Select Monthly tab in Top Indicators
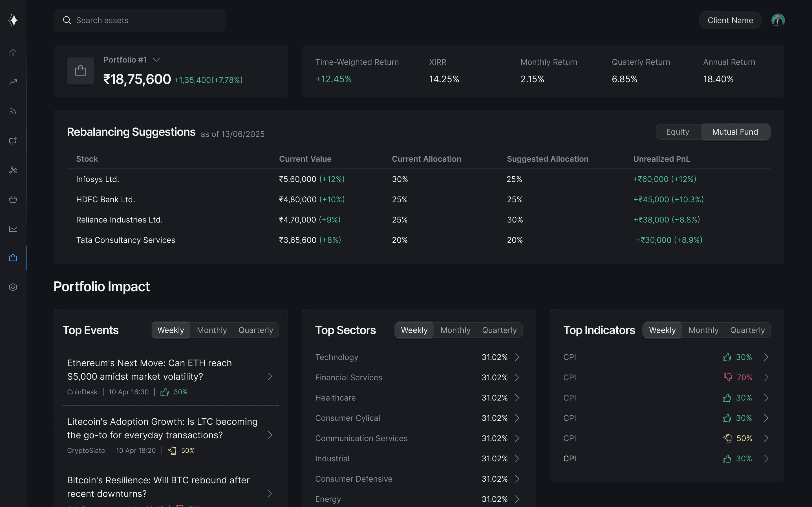This screenshot has height=507, width=812. [703, 330]
